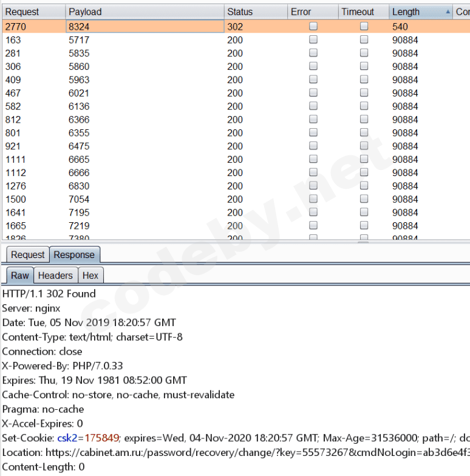
Task: Click payload value 6355
Action: [79, 133]
